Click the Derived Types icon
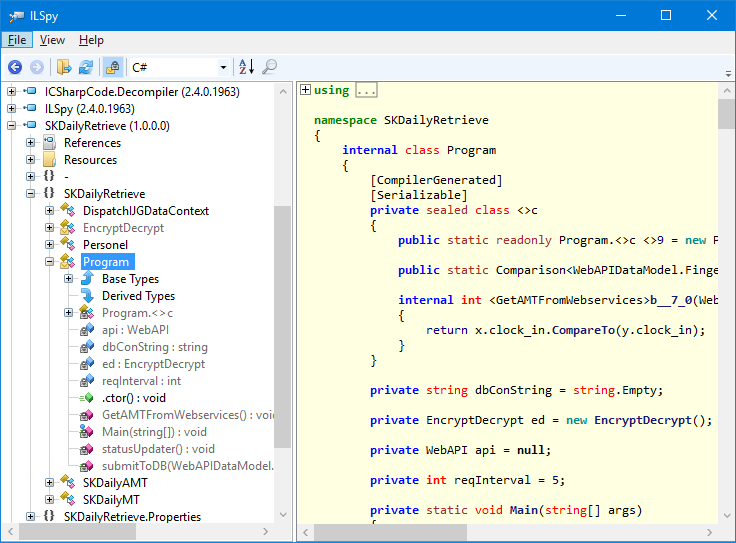Image resolution: width=736 pixels, height=543 pixels. (87, 296)
